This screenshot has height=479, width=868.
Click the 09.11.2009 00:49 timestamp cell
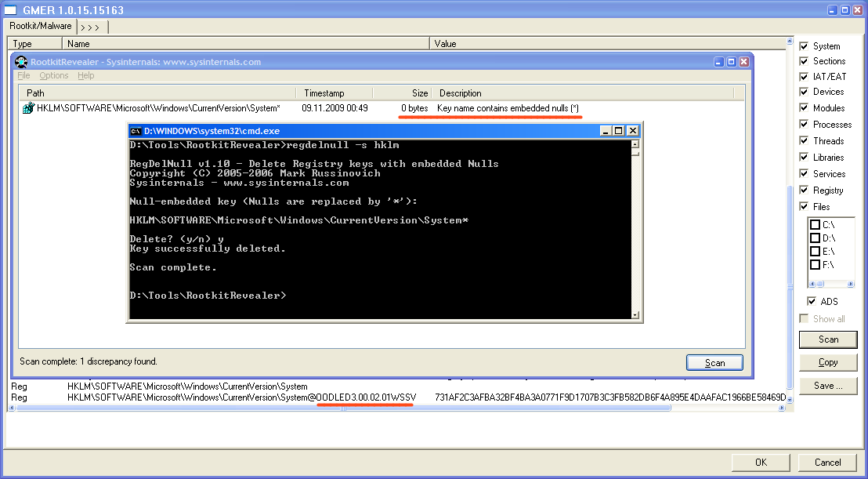[x=335, y=108]
